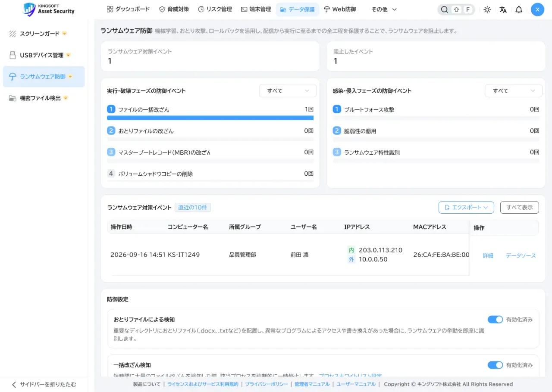Expand すべて dropdown for 実行・破壊フェーズ events
The image size is (552, 392).
[288, 91]
